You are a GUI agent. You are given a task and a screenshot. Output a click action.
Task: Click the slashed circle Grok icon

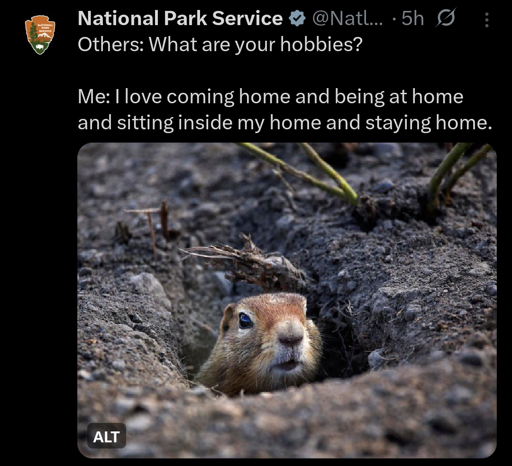pos(445,18)
